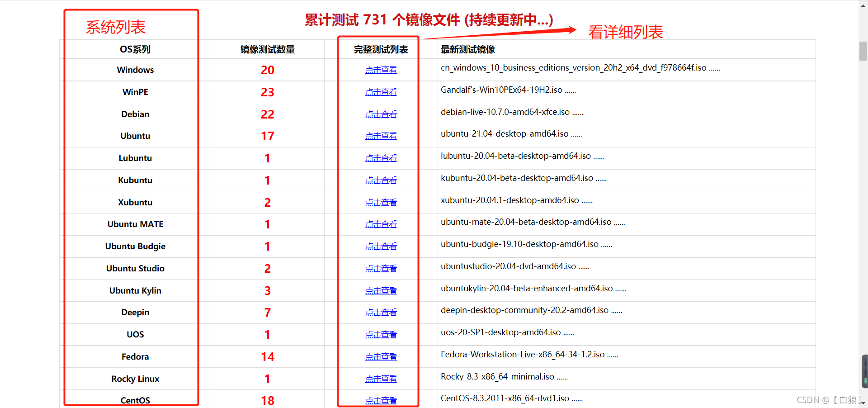Click the page vertical scrollbar thumb
The height and width of the screenshot is (408, 868).
[x=863, y=51]
